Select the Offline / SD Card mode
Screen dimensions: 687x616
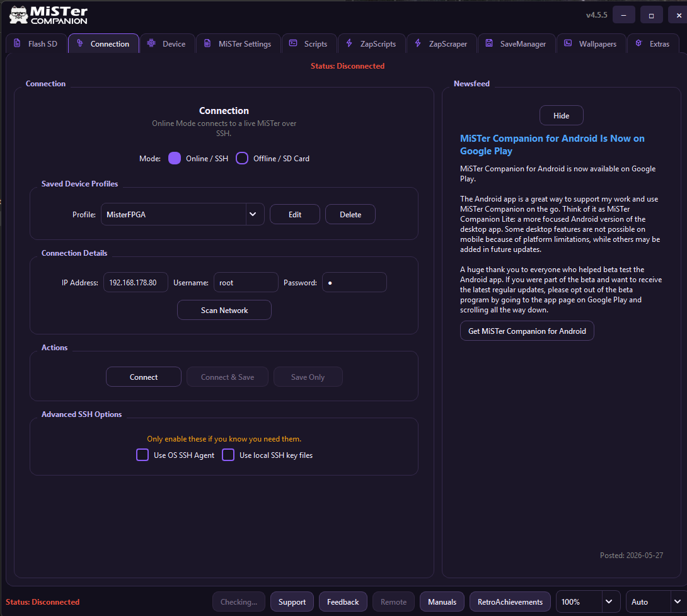coord(242,158)
